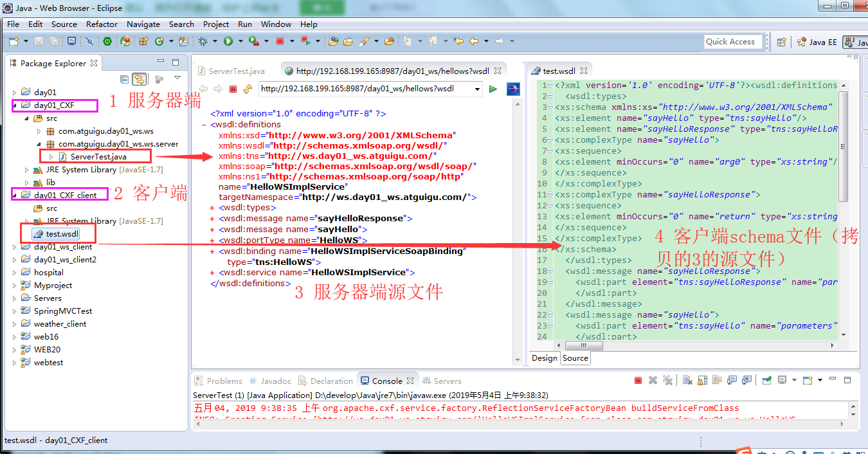
Task: Toggle Skip All Breakpoints icon
Action: tap(89, 41)
